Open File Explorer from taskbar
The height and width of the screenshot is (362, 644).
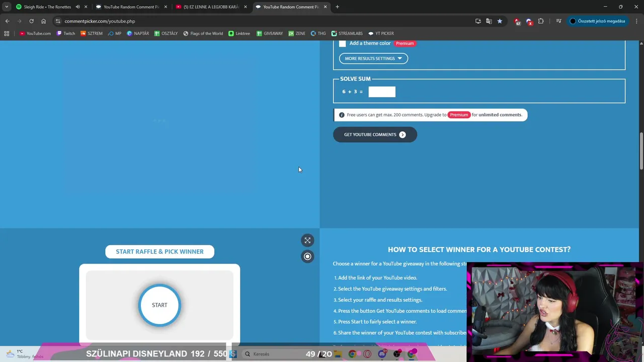pyautogui.click(x=338, y=354)
